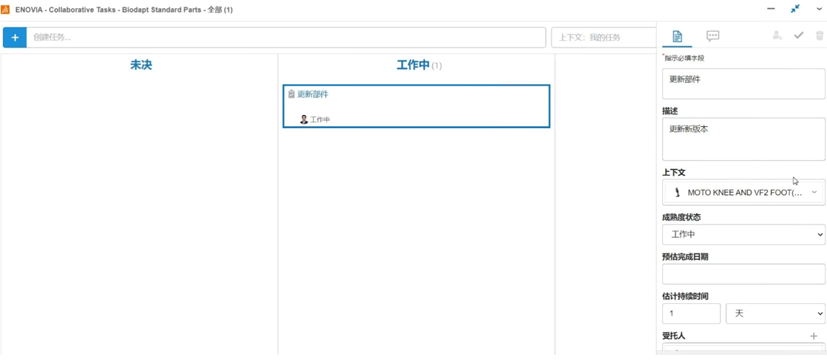Delete the task with the trash icon
The width and height of the screenshot is (827, 362).
tap(819, 35)
